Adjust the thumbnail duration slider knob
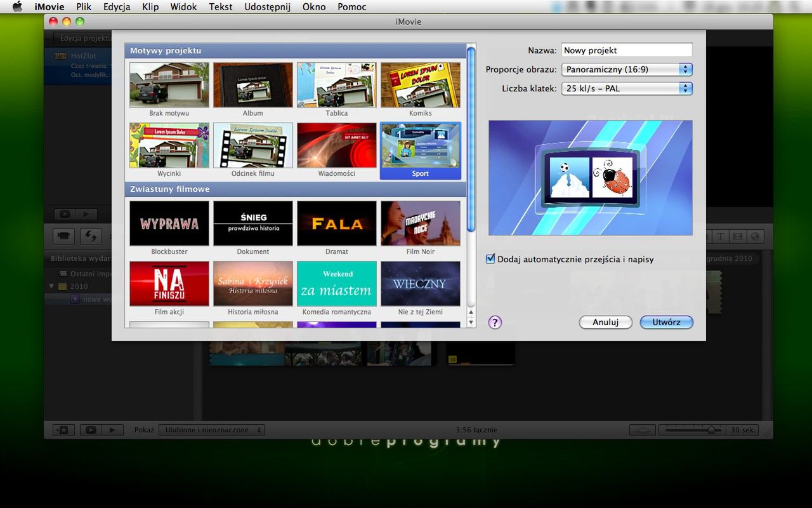 coord(710,430)
